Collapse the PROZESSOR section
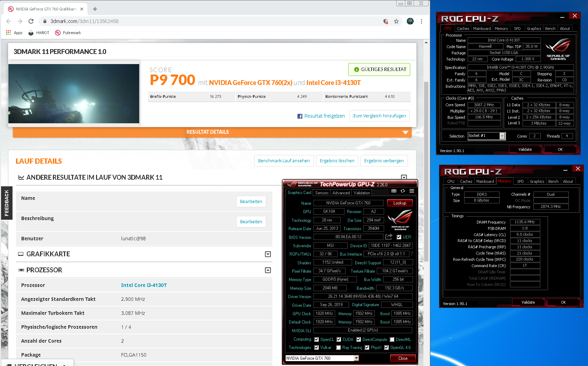 pos(268,270)
